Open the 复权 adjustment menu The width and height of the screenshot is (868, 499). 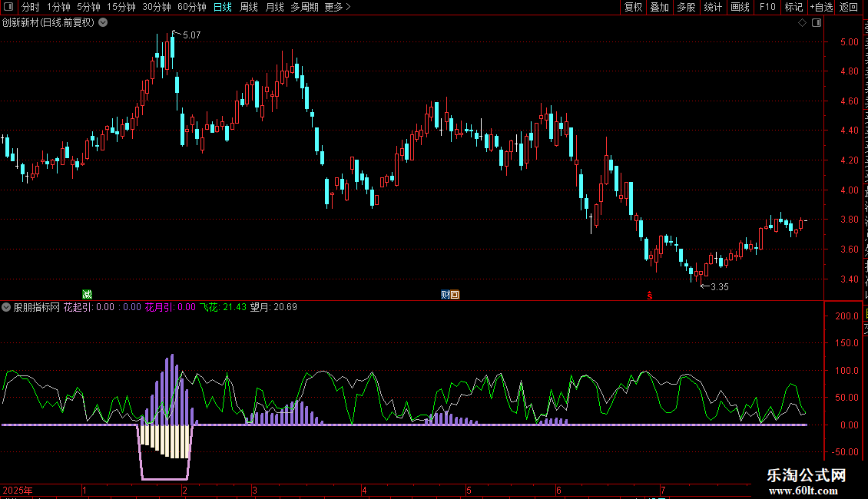pyautogui.click(x=633, y=7)
